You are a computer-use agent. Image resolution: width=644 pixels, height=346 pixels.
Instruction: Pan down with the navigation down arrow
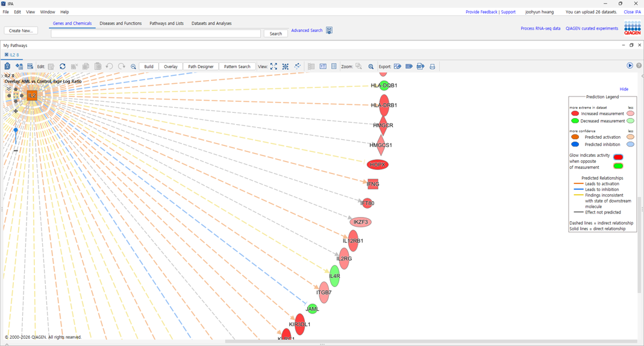pos(16,101)
